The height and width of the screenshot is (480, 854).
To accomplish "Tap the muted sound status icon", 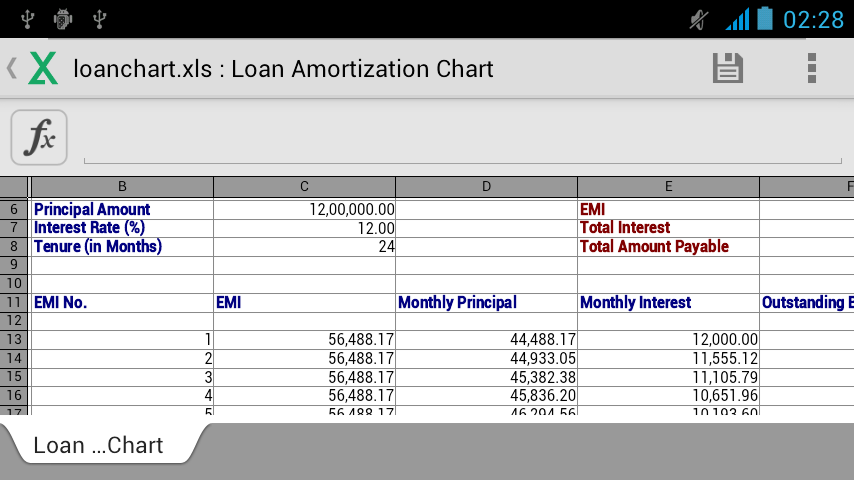I will pyautogui.click(x=699, y=20).
